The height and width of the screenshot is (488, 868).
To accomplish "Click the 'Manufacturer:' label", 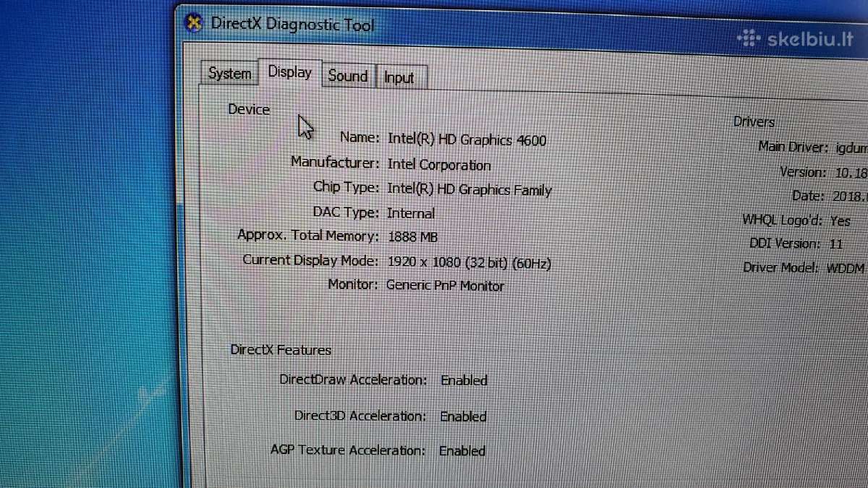I will (x=335, y=162).
